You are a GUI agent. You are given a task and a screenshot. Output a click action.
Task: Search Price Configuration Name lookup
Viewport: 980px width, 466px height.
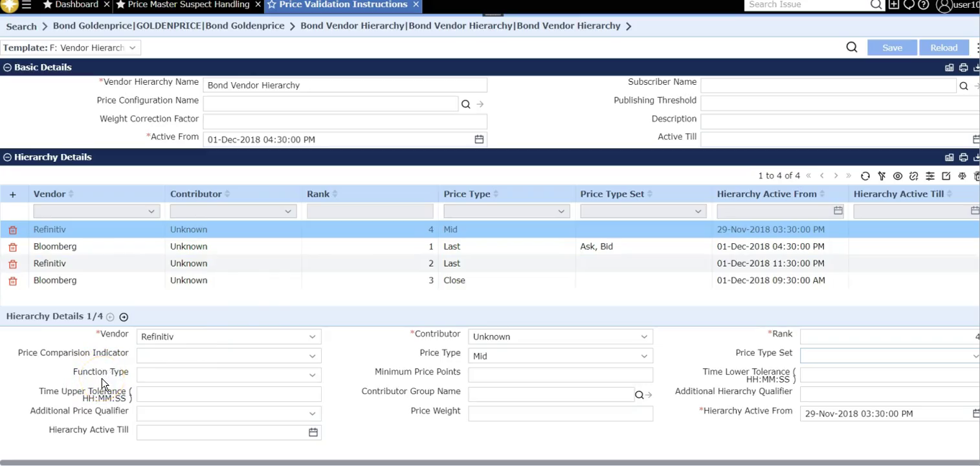click(x=466, y=104)
